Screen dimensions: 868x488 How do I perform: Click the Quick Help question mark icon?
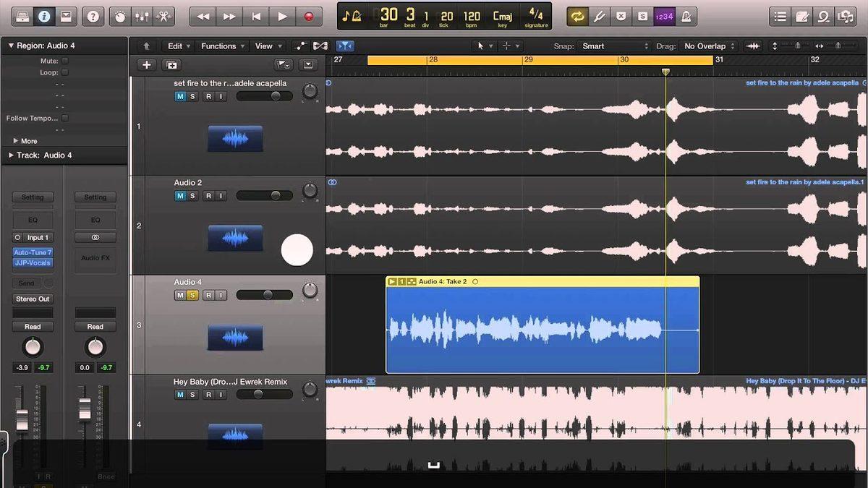pyautogui.click(x=93, y=16)
